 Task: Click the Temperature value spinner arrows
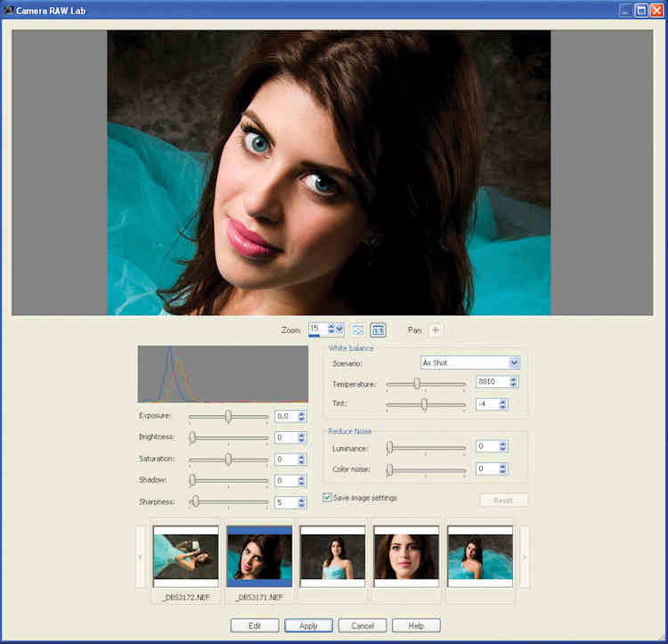pos(514,382)
